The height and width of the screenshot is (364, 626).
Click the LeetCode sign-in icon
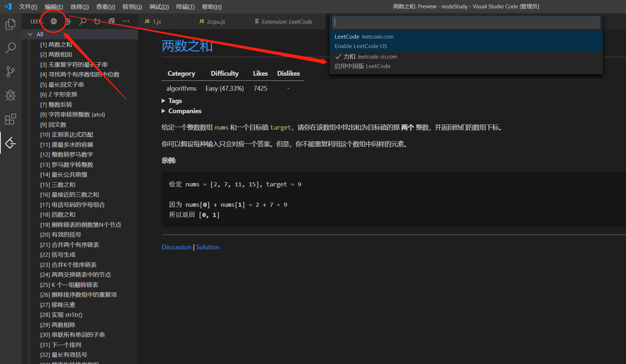pos(68,21)
